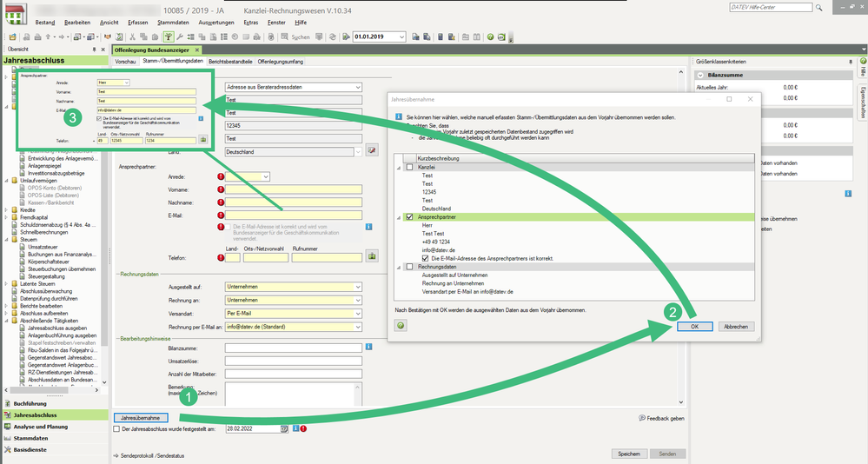The width and height of the screenshot is (868, 464).
Task: Switch to the Offenlegungsumfang tab
Action: (x=280, y=62)
